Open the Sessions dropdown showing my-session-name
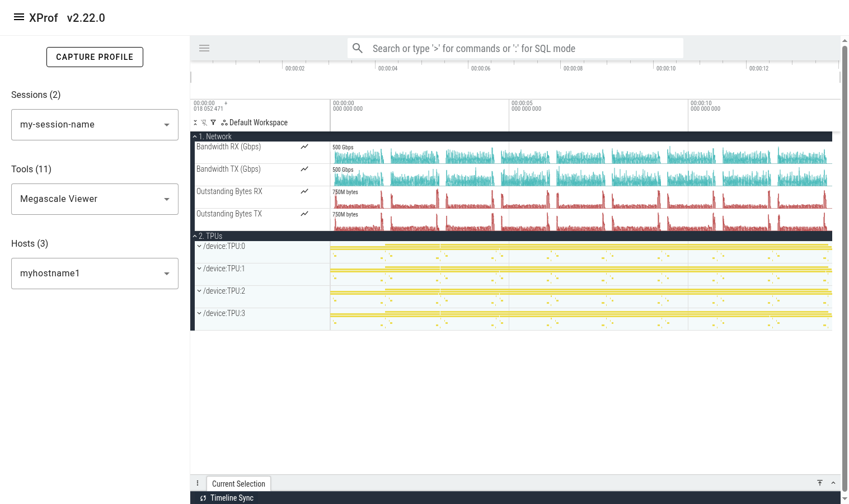Screen dimensions: 849x504 coord(95,125)
